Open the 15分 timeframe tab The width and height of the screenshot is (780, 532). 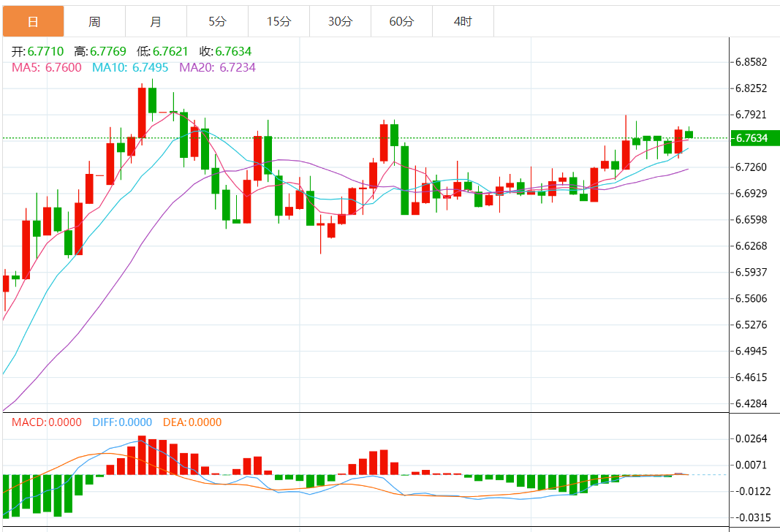pos(279,21)
